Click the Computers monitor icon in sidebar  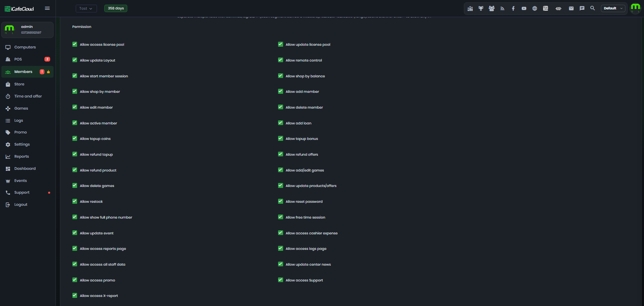coord(8,47)
